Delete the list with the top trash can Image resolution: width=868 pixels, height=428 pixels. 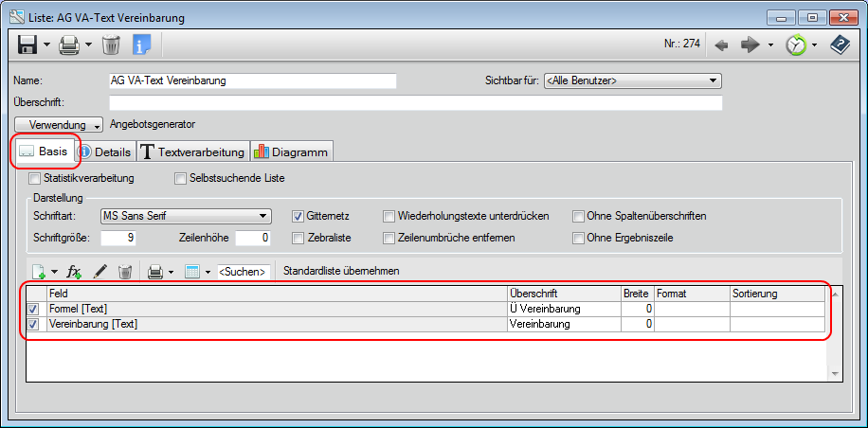pyautogui.click(x=111, y=45)
